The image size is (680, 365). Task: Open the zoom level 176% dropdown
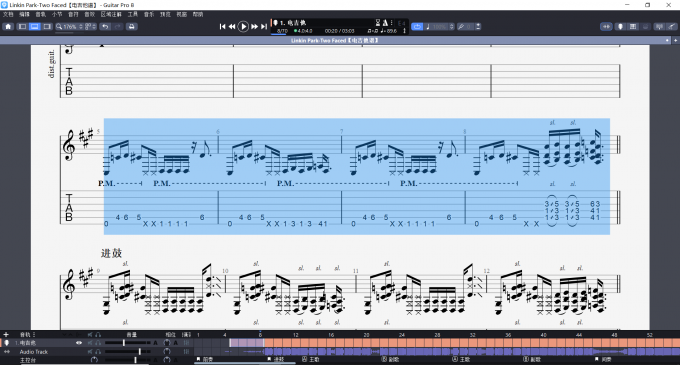69,26
